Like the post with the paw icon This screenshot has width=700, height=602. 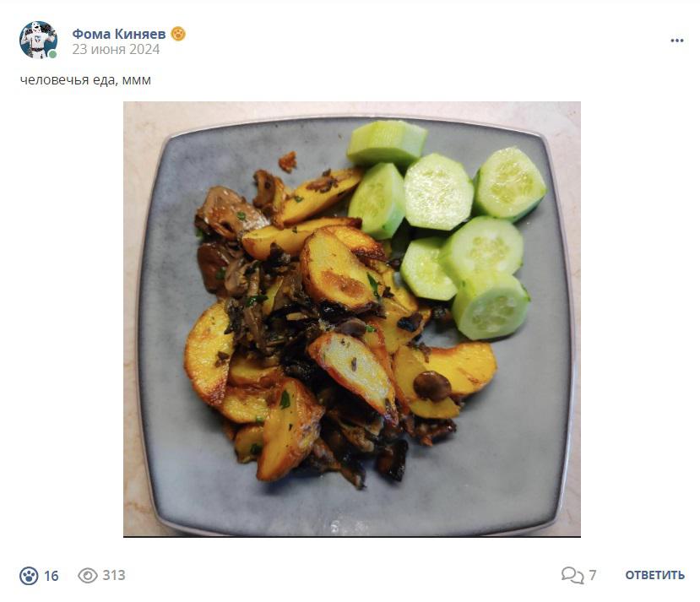click(29, 576)
